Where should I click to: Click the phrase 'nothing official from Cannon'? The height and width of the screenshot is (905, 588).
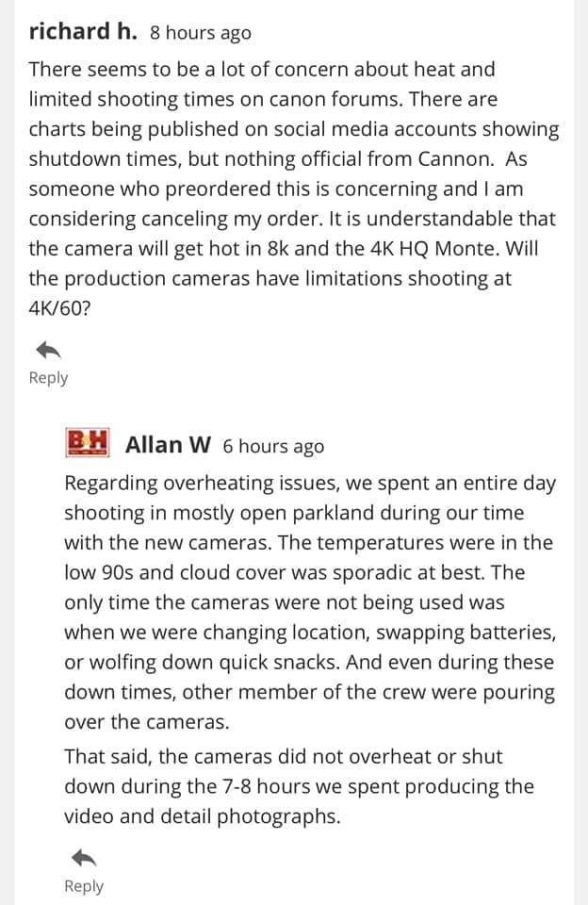click(357, 159)
